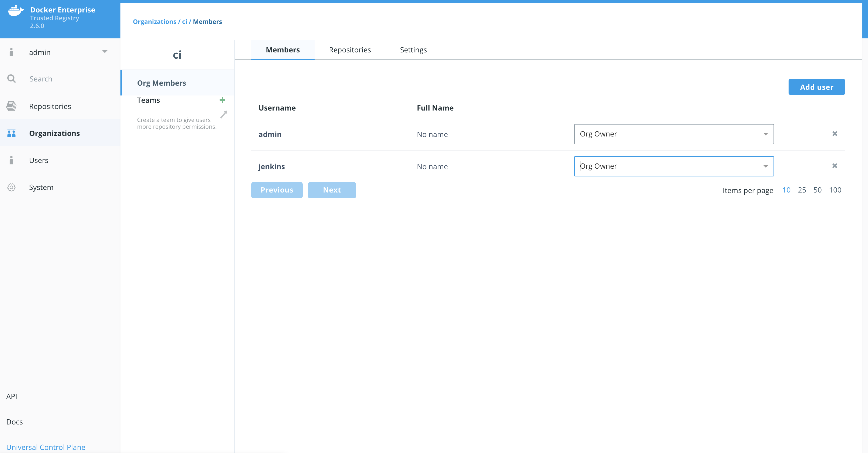Click the Next pagination button
The width and height of the screenshot is (868, 453).
tap(331, 190)
